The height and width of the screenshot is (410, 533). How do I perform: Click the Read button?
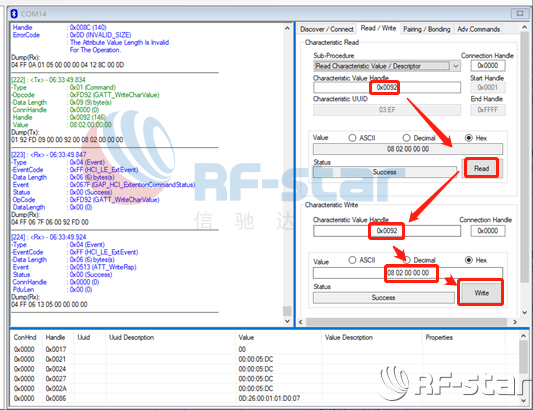coord(481,168)
